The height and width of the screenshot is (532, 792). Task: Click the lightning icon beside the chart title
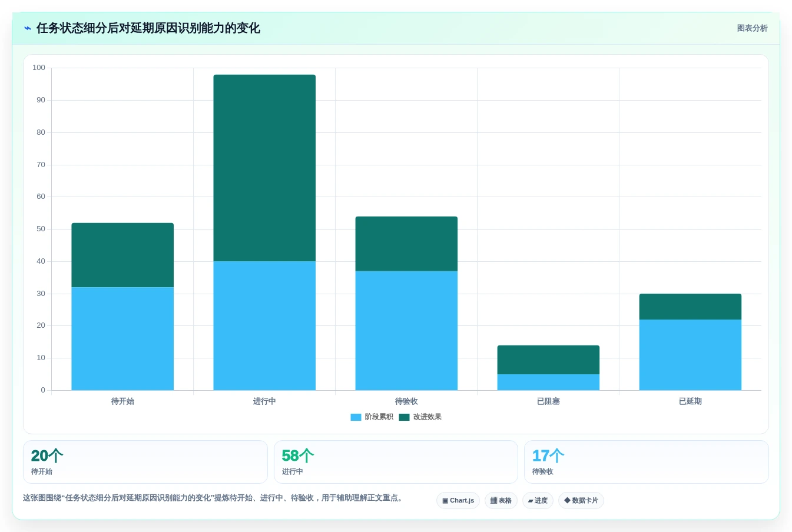click(28, 28)
